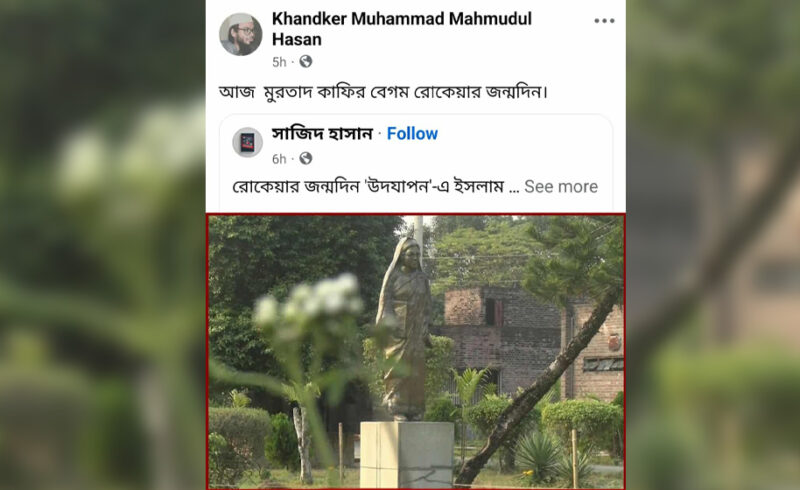The height and width of the screenshot is (490, 800).
Task: Click the 6h shared post timestamp
Action: [279, 159]
